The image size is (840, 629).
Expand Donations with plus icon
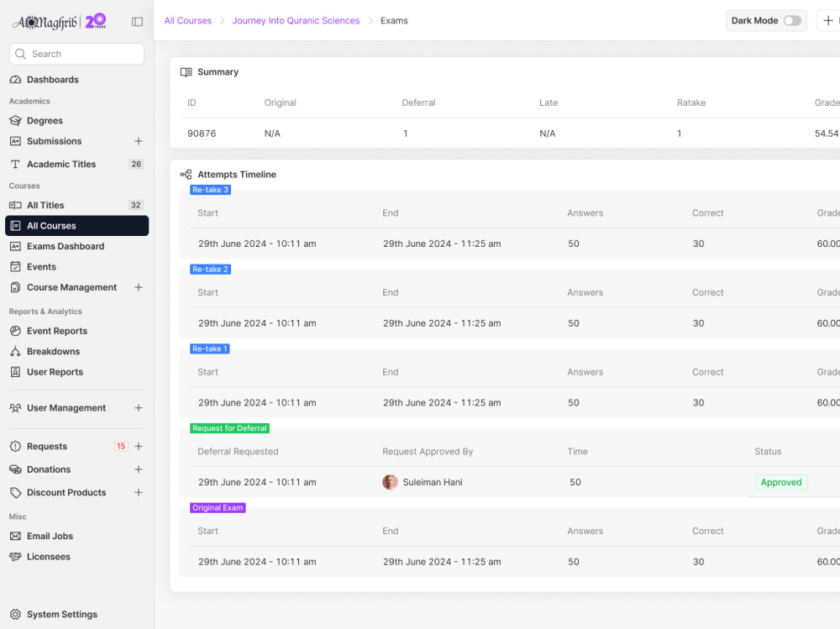click(x=139, y=469)
